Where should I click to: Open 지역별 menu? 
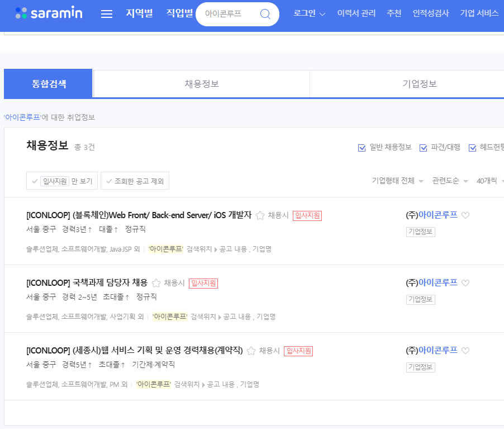[139, 13]
